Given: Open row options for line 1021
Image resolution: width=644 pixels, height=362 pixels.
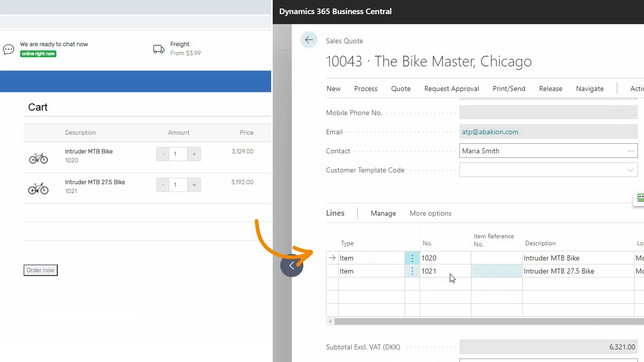Looking at the screenshot, I should point(412,271).
